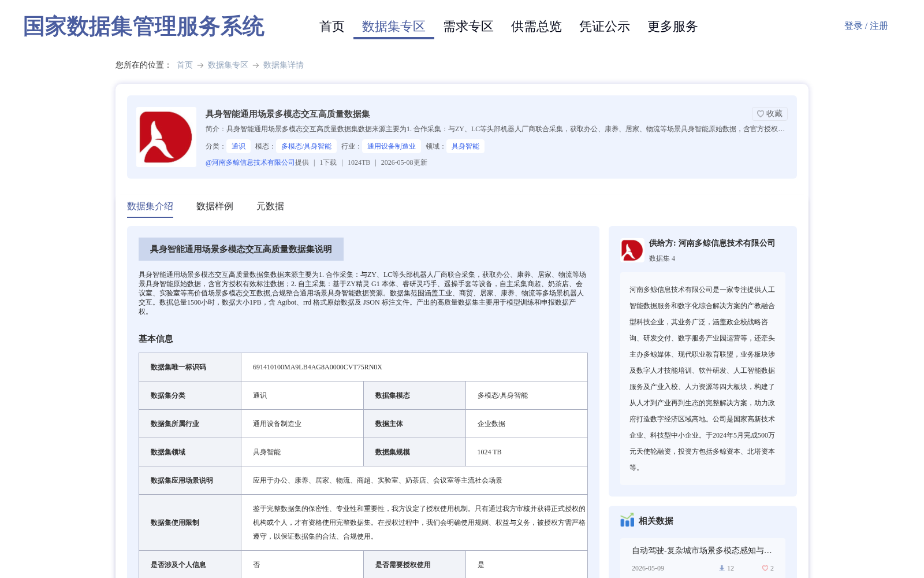Switch to the 元数据 tab
Viewport: 924px width, 578px height.
(x=270, y=206)
